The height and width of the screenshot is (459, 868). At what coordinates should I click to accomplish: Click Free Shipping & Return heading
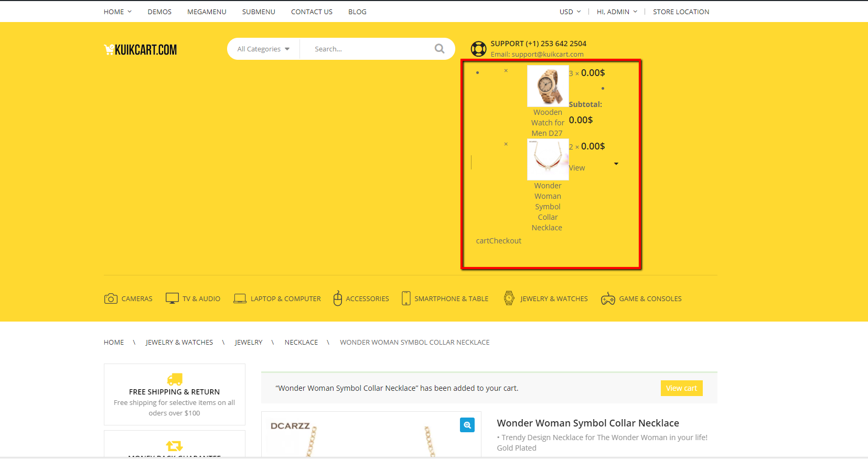point(175,392)
